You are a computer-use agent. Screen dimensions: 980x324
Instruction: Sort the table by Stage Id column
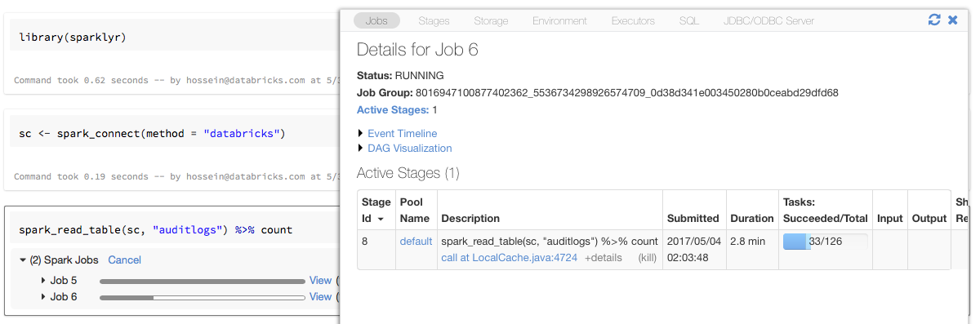click(x=376, y=210)
